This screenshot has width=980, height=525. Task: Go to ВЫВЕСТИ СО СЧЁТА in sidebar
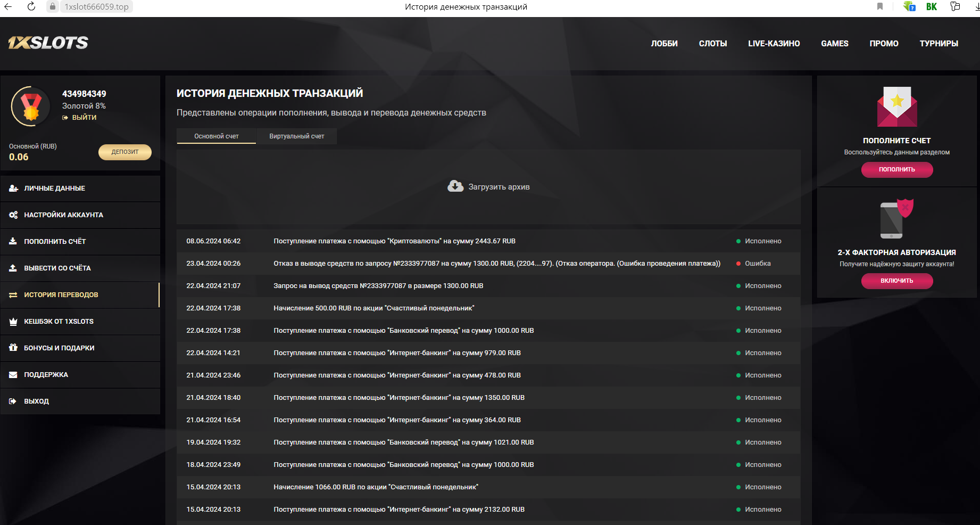point(80,268)
